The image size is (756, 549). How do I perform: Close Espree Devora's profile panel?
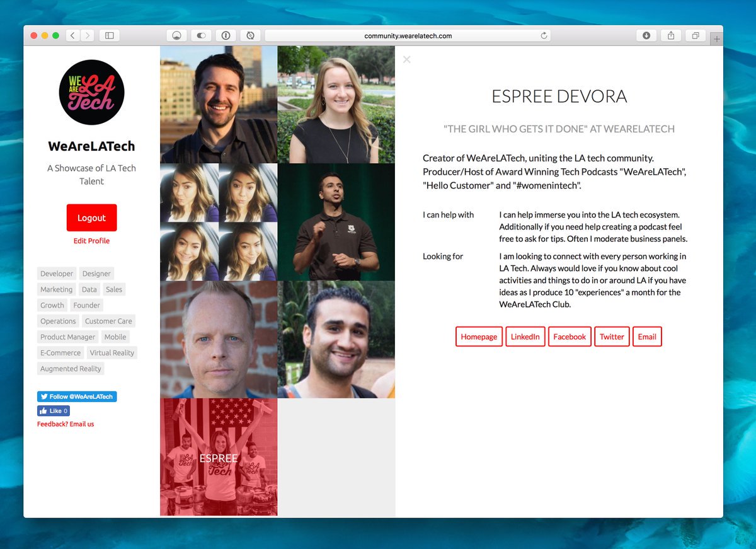(x=407, y=59)
